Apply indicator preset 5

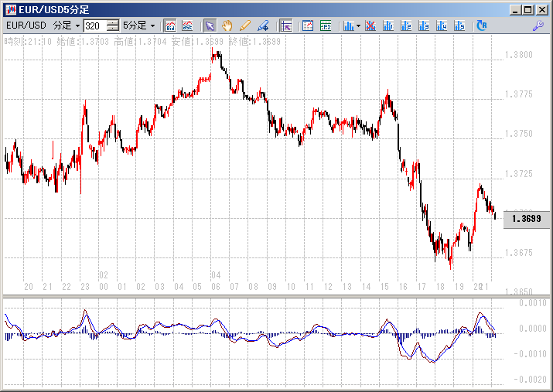[x=459, y=26]
